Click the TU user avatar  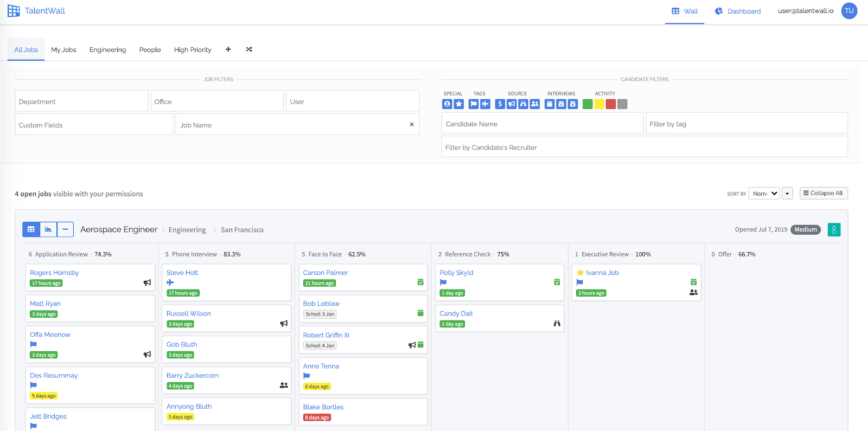[849, 11]
